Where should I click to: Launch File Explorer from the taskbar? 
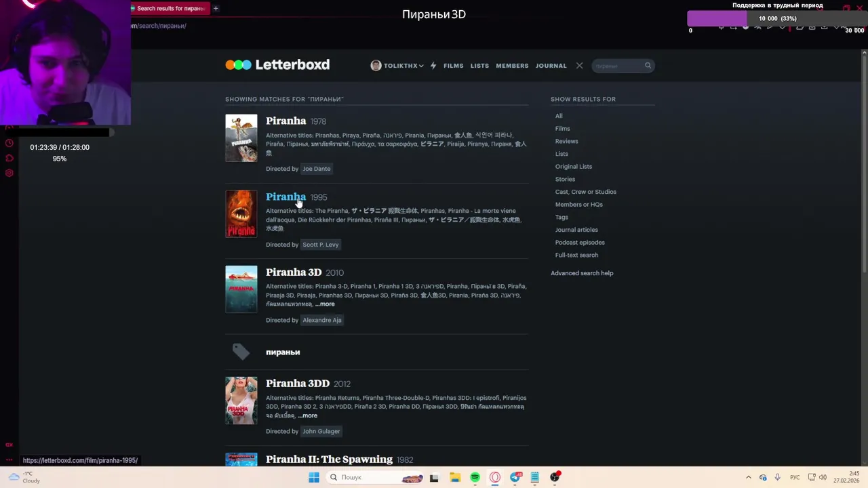454,477
